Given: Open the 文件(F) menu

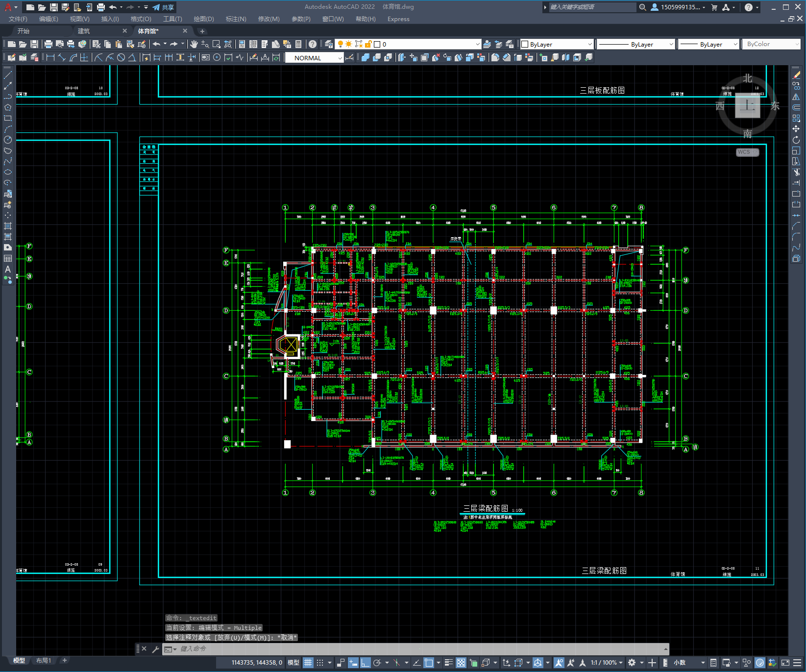Looking at the screenshot, I should point(18,19).
